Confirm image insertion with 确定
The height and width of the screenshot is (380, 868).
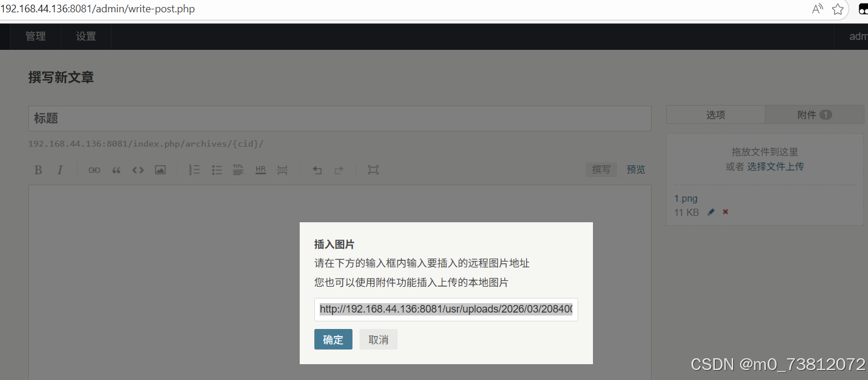tap(333, 340)
